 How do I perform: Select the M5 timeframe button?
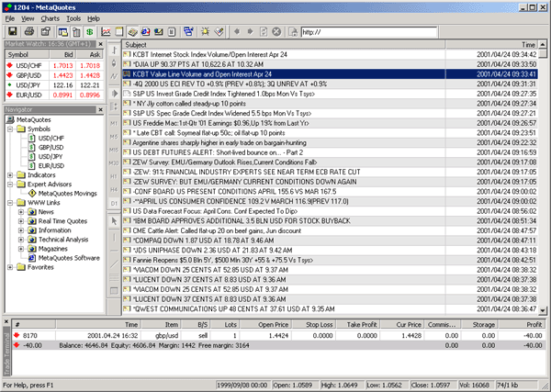coord(114,137)
